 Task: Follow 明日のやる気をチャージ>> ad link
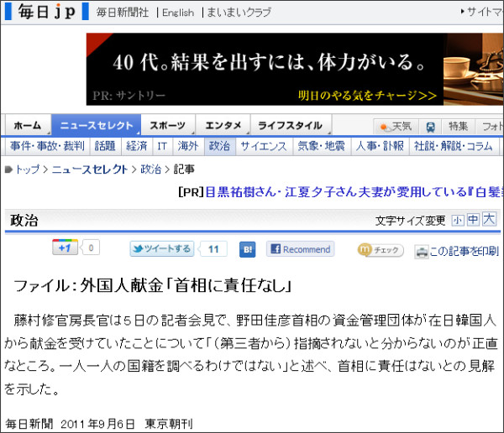367,96
